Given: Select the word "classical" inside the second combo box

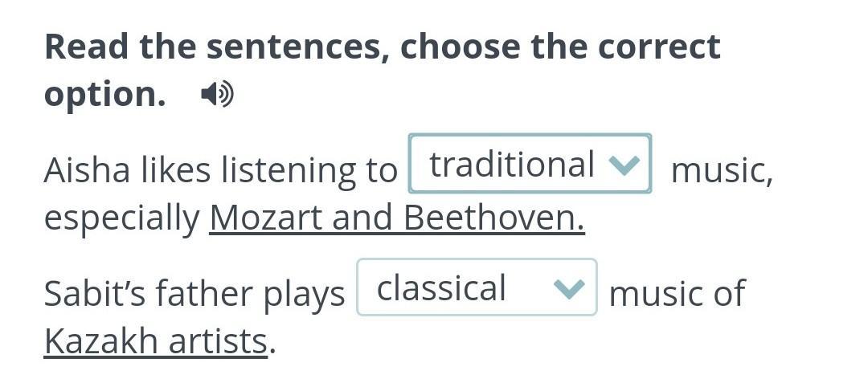Looking at the screenshot, I should pos(441,287).
